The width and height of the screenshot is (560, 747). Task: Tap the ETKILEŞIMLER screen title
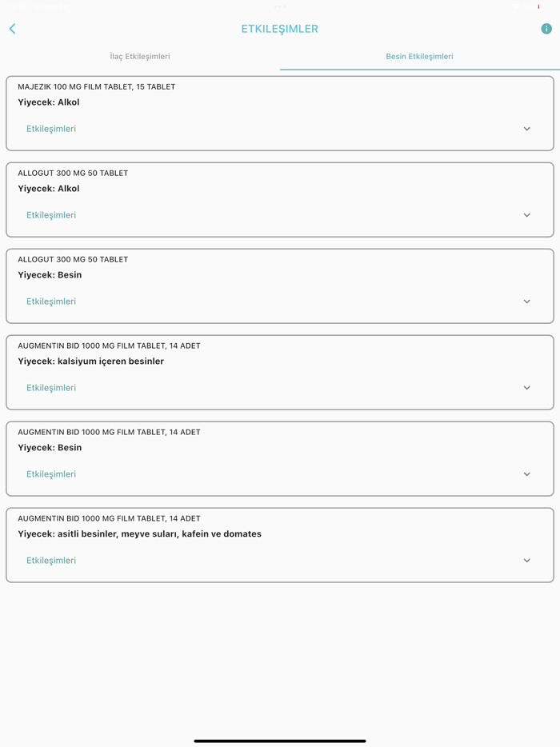tap(280, 28)
